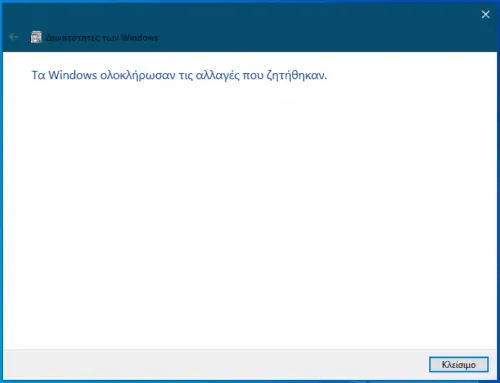Click the X icon at the top-right corner
The height and width of the screenshot is (383, 500).
[485, 14]
